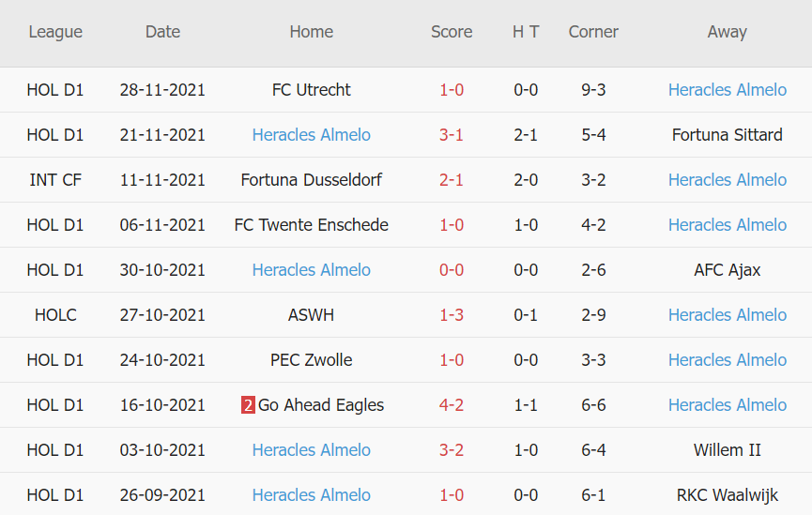Select the INT CF league cell
Image resolution: width=812 pixels, height=515 pixels.
pyautogui.click(x=55, y=180)
